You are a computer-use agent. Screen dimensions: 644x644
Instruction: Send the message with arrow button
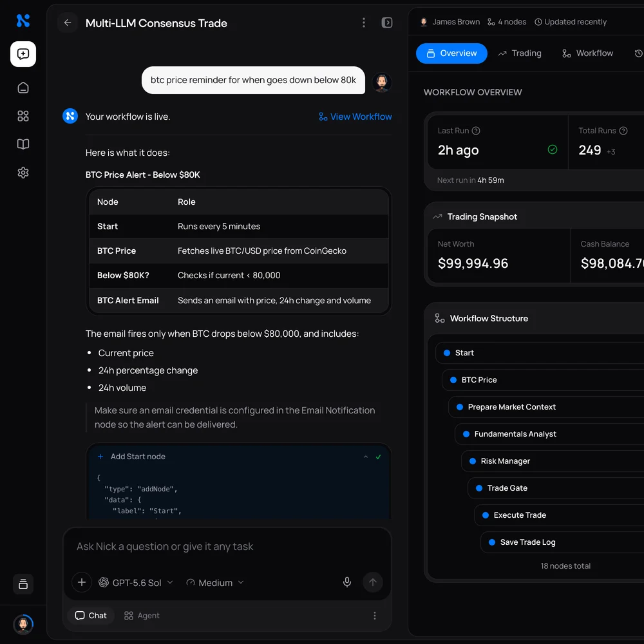coord(372,582)
